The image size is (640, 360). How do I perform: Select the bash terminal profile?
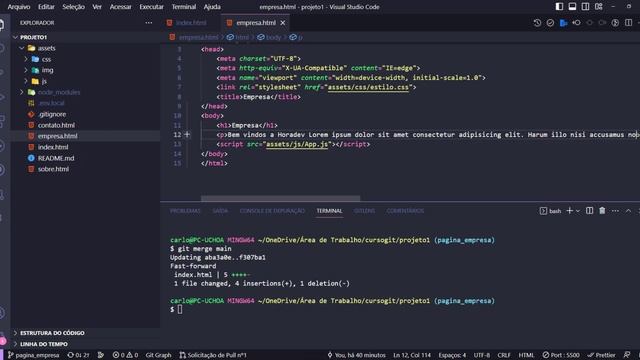click(550, 211)
